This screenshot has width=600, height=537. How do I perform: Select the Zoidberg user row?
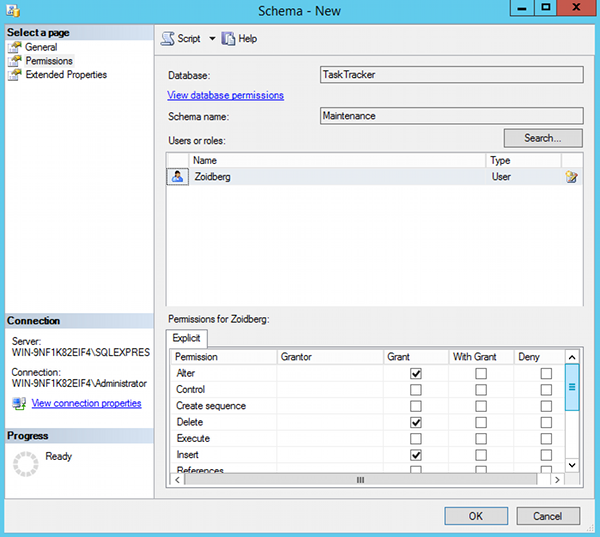tap(374, 176)
